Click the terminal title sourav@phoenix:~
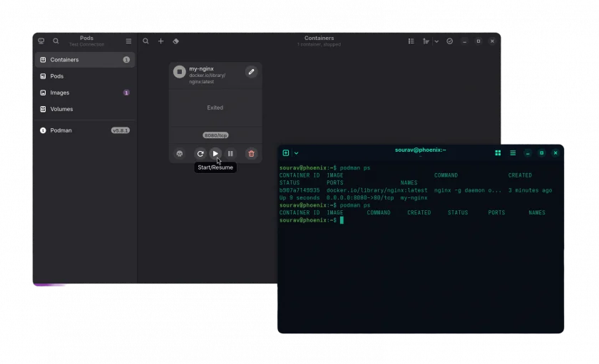 (x=420, y=150)
